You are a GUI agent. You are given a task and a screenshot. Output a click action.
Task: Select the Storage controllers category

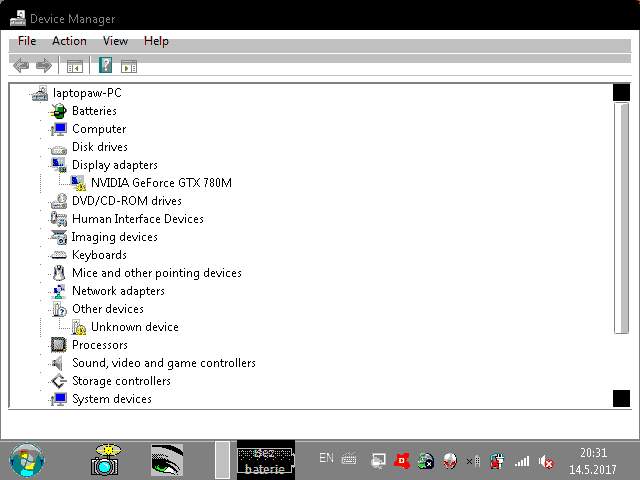[121, 381]
